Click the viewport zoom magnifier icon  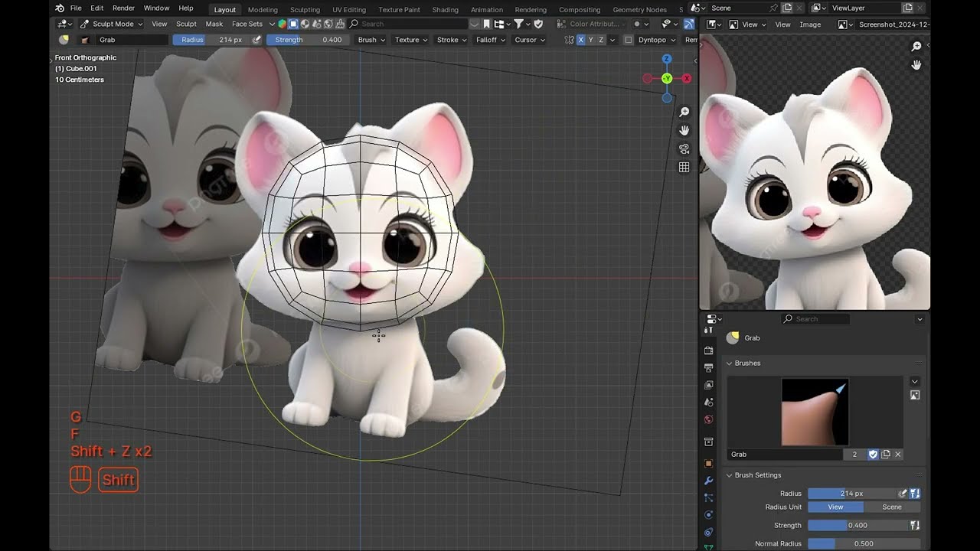click(x=684, y=112)
